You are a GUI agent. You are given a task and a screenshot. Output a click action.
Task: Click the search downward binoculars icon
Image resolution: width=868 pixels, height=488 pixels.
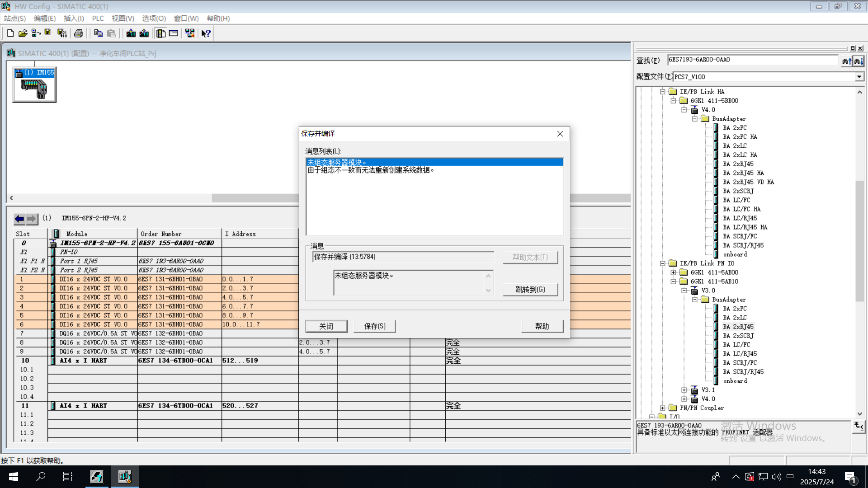859,61
